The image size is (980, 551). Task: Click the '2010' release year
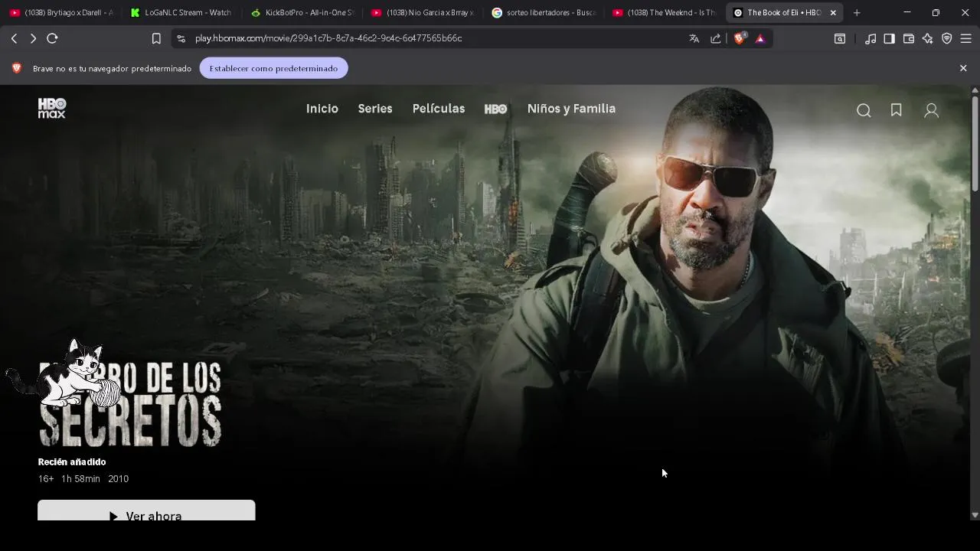(x=118, y=479)
